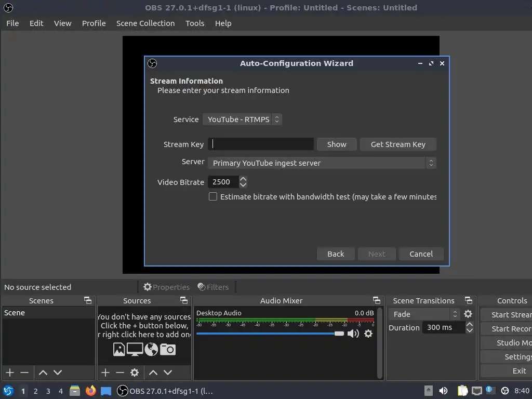Open the Server dropdown Primary YouTube ingest
The width and height of the screenshot is (532, 399).
click(322, 163)
